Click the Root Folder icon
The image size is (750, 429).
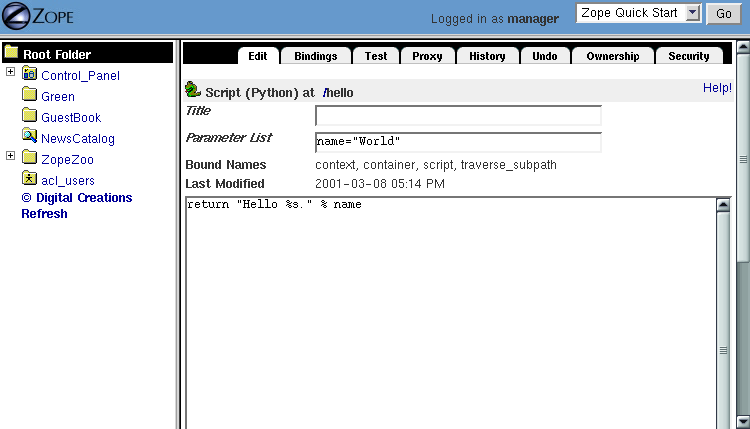tap(11, 53)
